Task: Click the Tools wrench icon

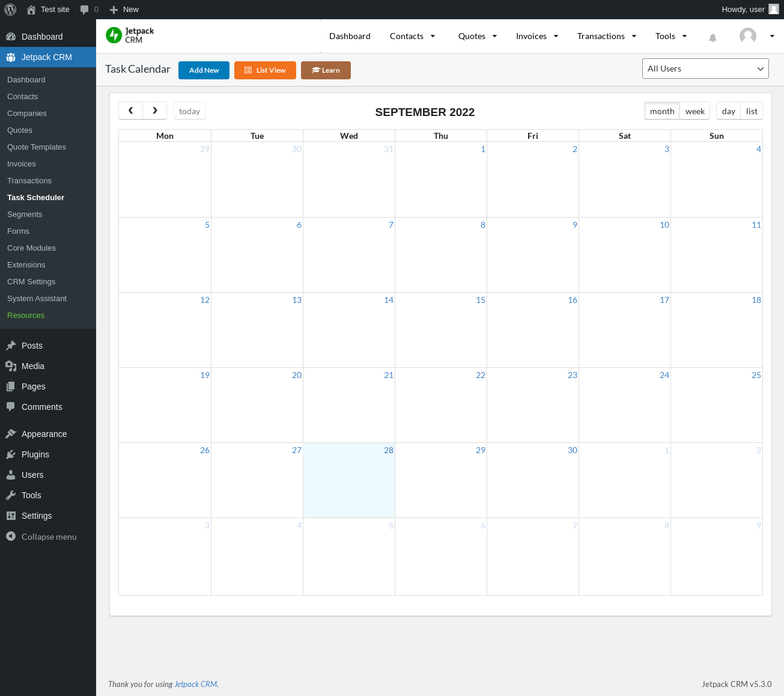Action: [11, 495]
